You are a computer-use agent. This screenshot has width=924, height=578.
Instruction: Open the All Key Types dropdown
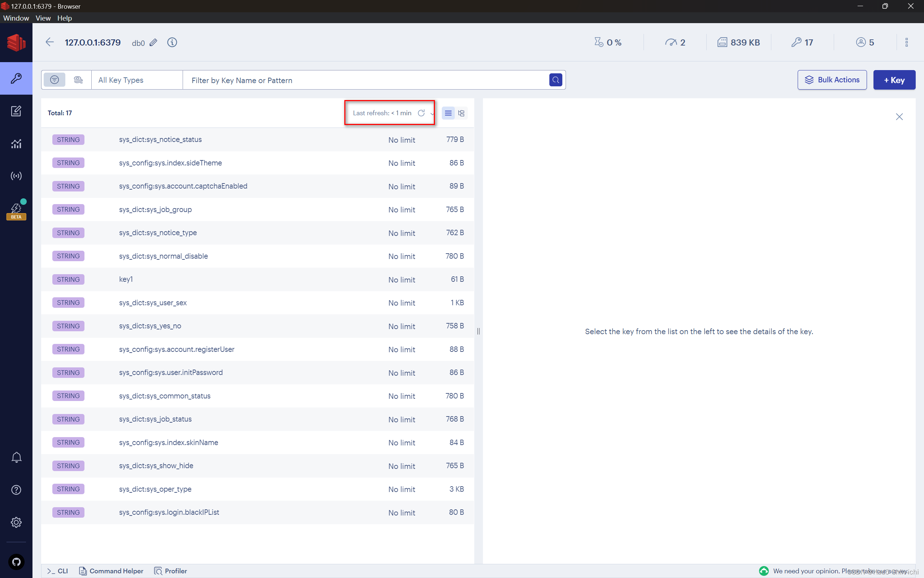point(137,80)
